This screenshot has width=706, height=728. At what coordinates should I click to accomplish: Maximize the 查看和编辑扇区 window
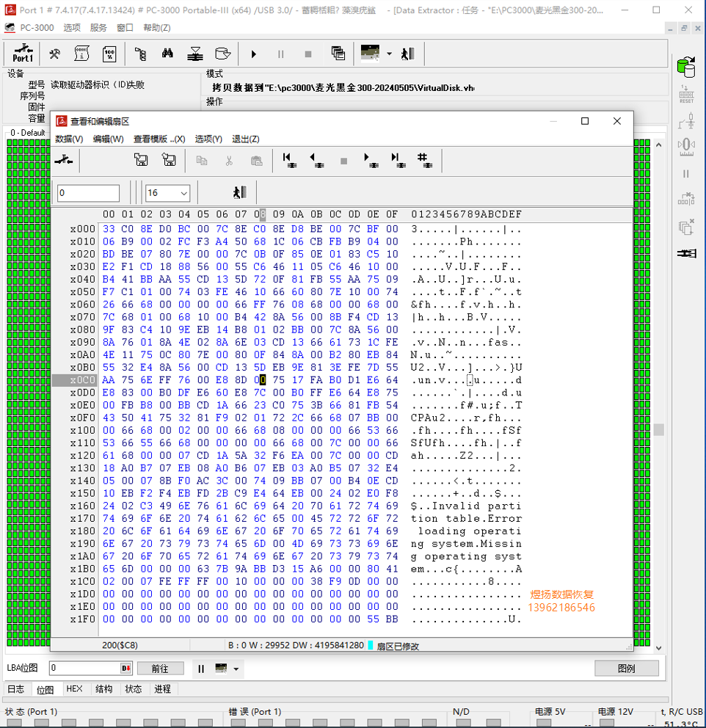[x=585, y=121]
